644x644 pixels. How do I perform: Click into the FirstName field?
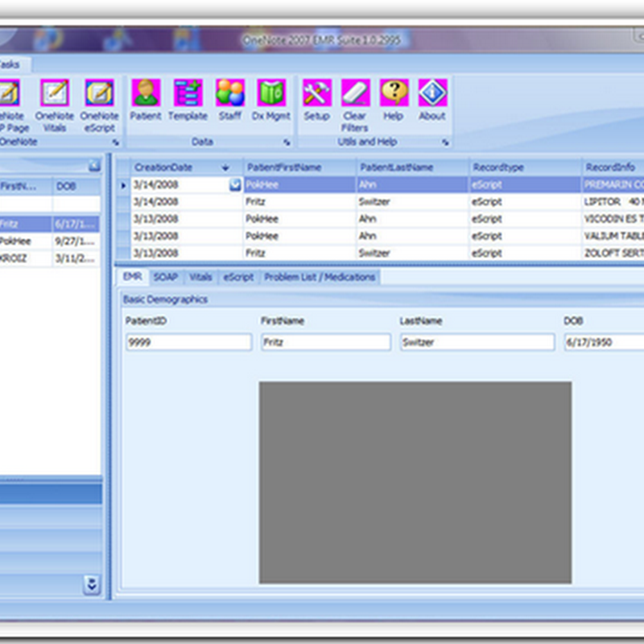326,342
